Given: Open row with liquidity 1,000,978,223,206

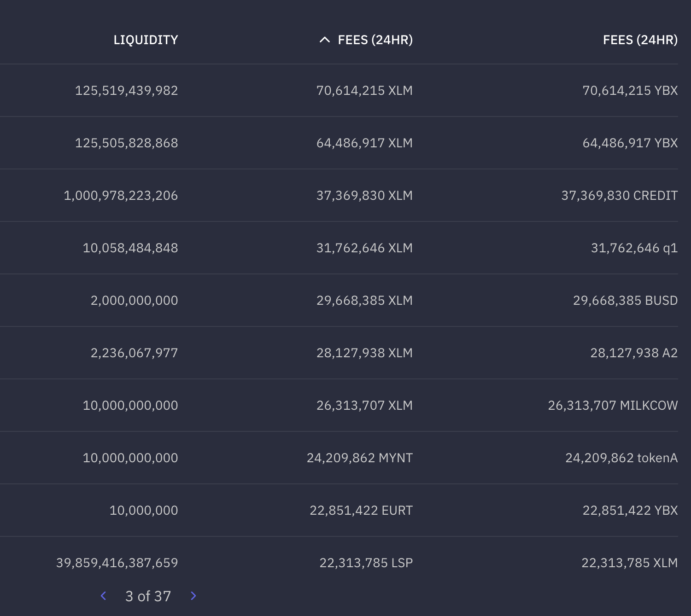Looking at the screenshot, I should tap(339, 195).
